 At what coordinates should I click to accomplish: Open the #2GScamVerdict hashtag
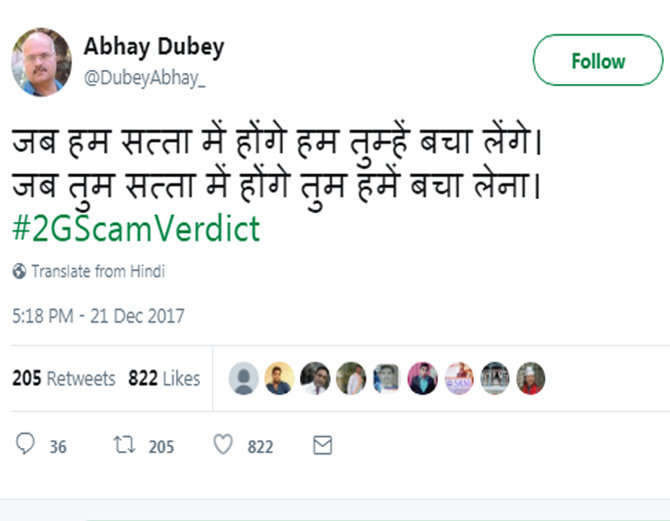tap(136, 228)
